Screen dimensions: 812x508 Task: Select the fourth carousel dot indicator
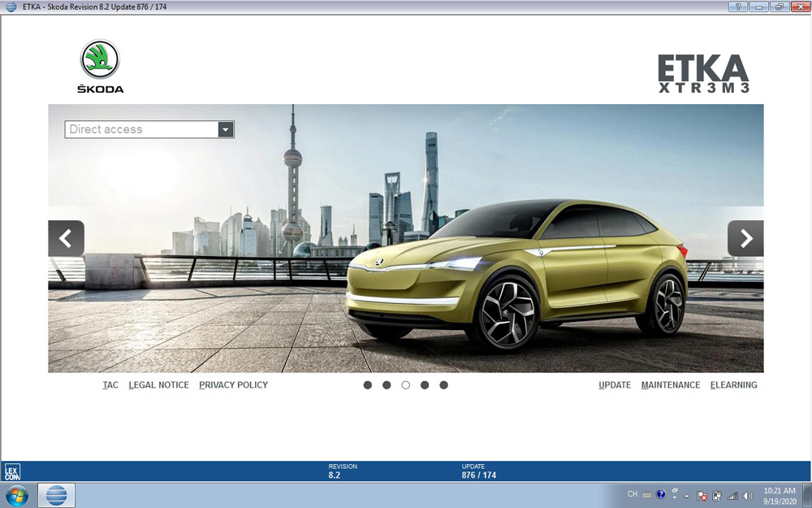(425, 385)
